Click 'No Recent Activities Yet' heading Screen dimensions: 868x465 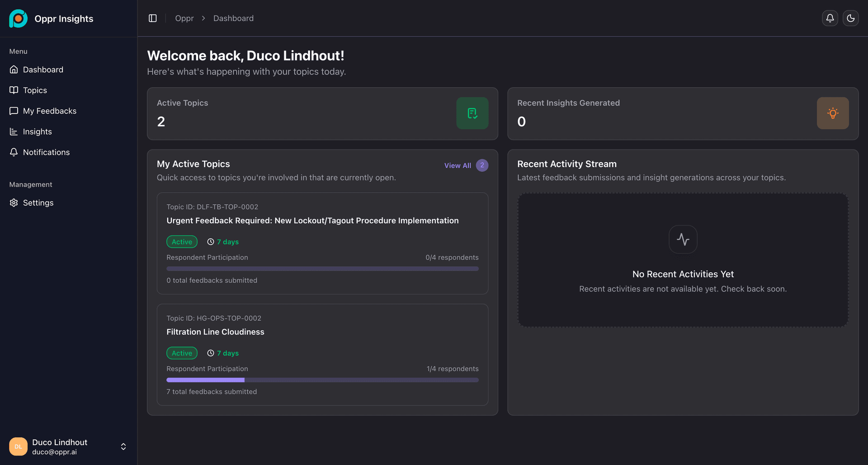click(683, 274)
